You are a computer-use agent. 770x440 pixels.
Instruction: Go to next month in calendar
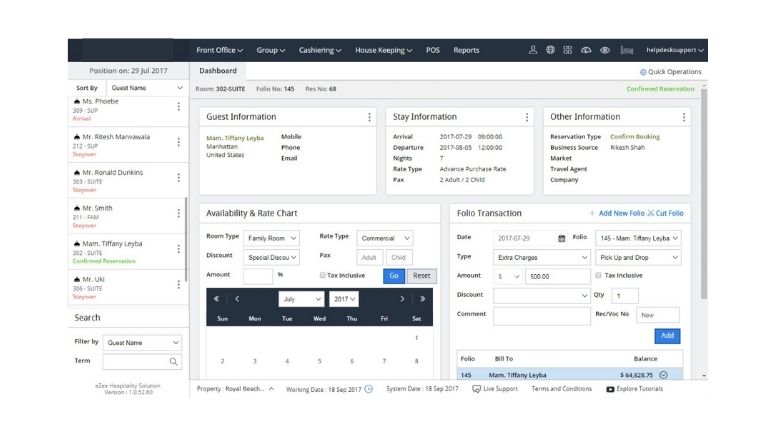tap(402, 299)
